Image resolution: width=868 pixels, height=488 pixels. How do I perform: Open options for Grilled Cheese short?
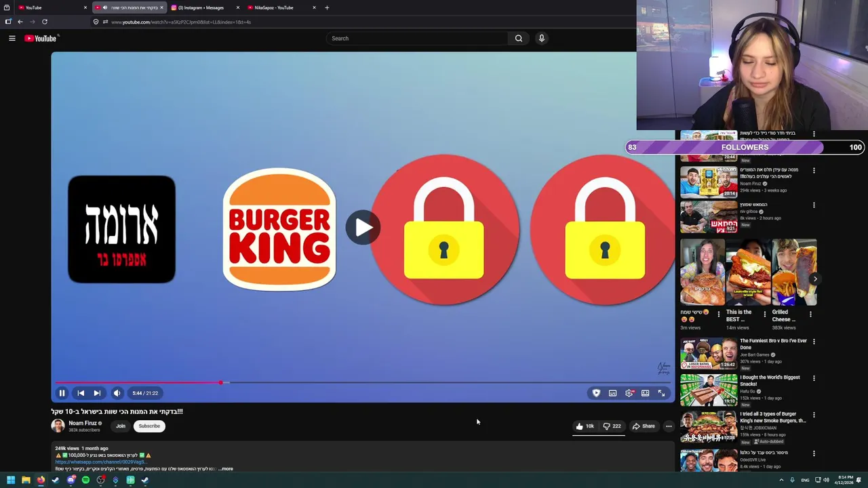point(810,314)
